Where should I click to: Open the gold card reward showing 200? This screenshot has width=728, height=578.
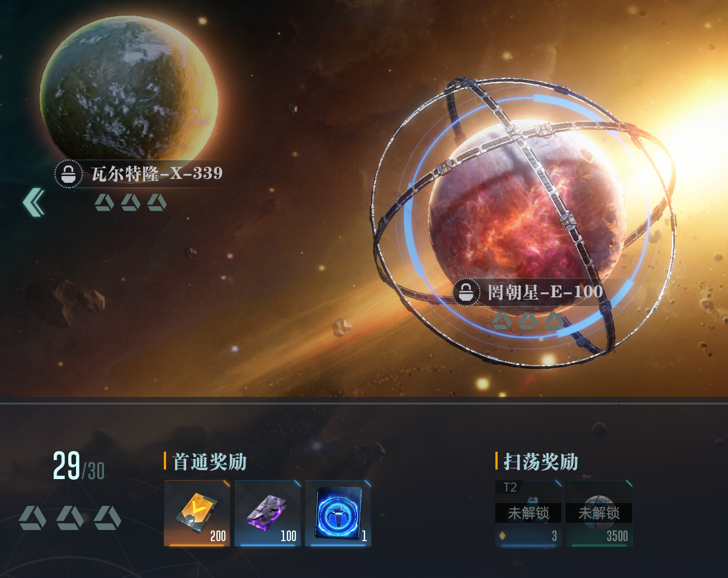pos(197,513)
